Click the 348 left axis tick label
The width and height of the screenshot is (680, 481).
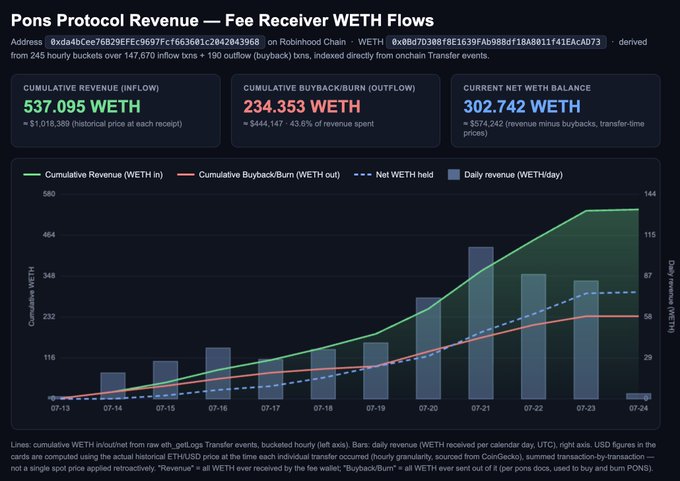click(49, 276)
